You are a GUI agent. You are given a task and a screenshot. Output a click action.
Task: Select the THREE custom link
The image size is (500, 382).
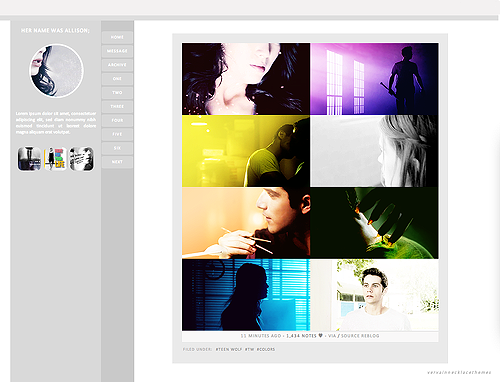[x=117, y=107]
